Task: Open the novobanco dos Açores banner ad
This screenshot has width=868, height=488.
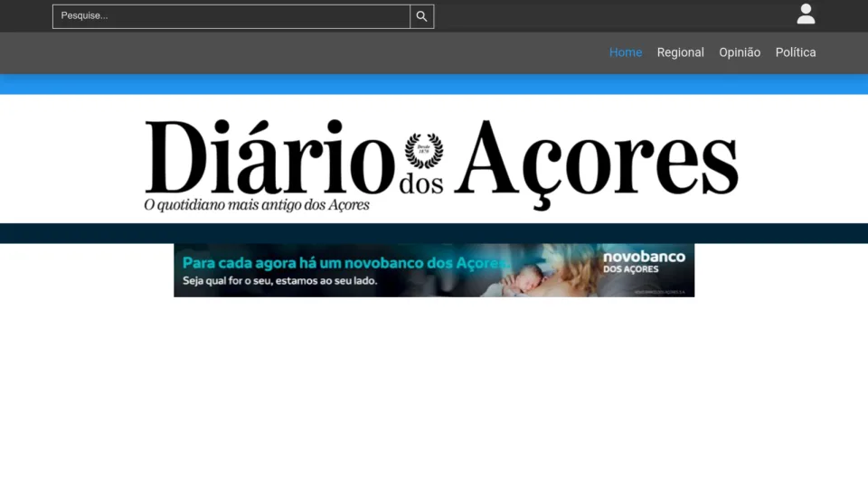Action: point(434,270)
